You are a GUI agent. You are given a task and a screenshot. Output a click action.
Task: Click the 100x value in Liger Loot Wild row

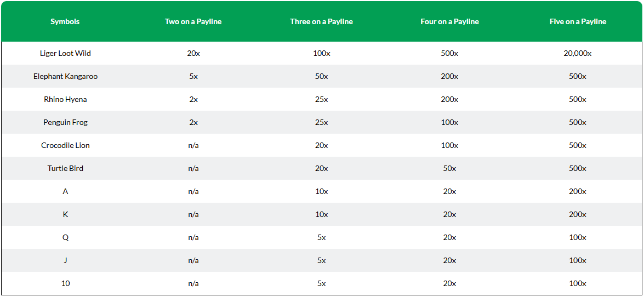click(321, 53)
